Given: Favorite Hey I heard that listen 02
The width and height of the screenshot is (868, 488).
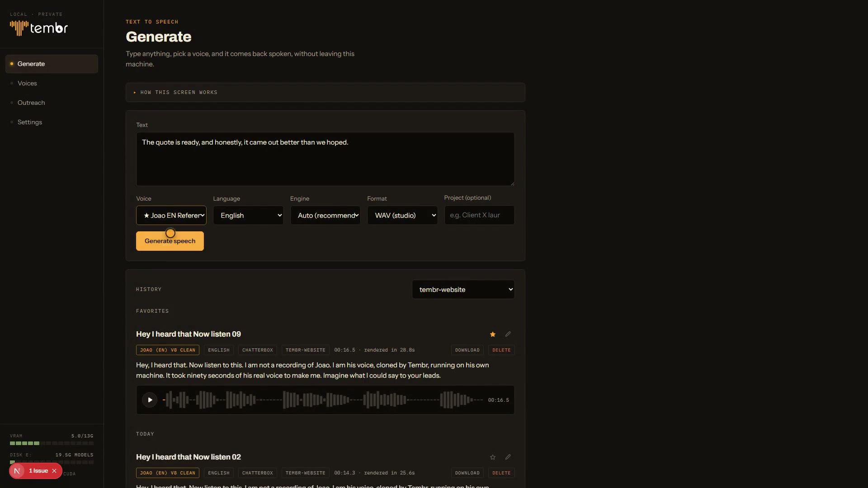Looking at the screenshot, I should 493,457.
